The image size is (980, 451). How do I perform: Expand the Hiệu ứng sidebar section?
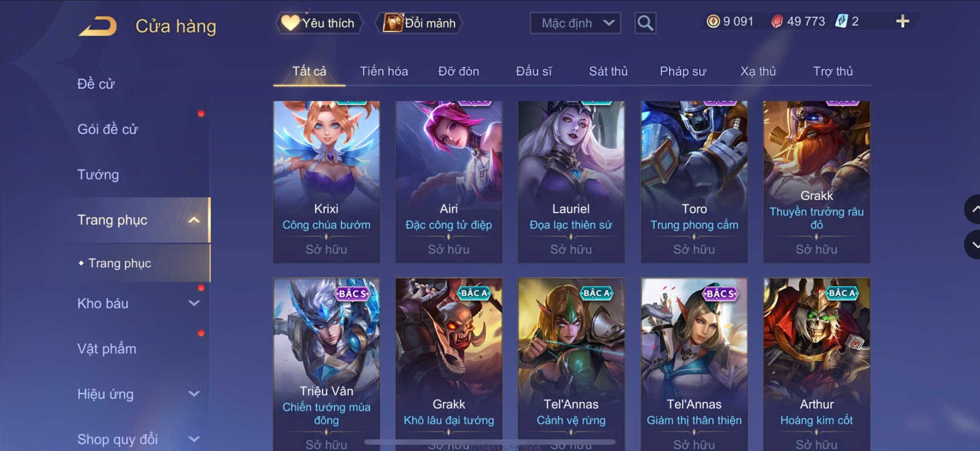click(x=194, y=393)
